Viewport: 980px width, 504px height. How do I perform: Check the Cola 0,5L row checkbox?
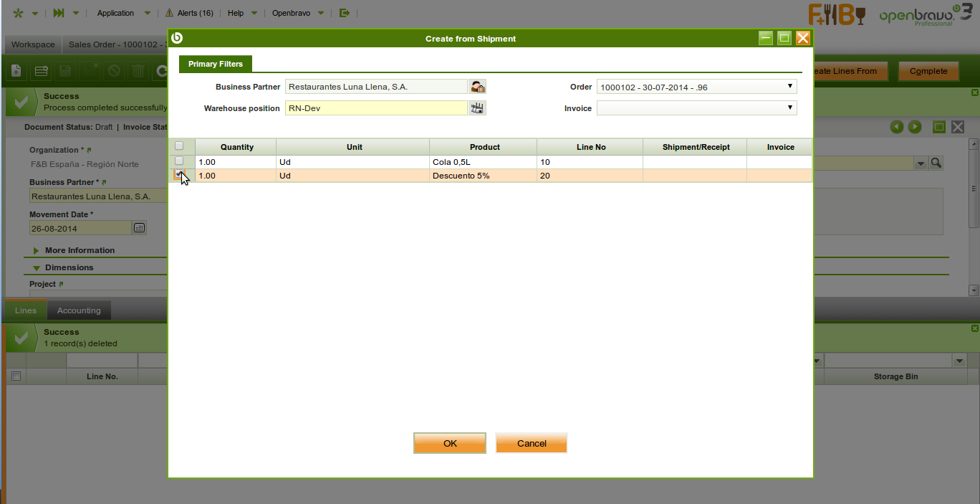[x=179, y=161]
